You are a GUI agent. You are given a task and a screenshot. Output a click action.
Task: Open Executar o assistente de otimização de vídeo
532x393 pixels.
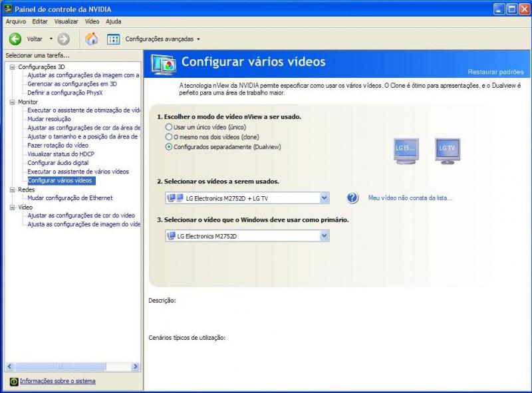(84, 110)
